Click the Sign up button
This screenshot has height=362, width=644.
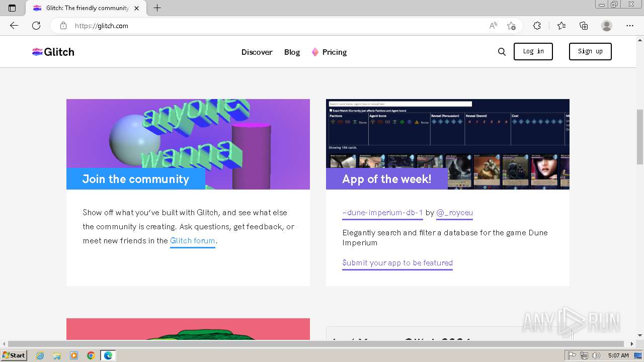[590, 51]
